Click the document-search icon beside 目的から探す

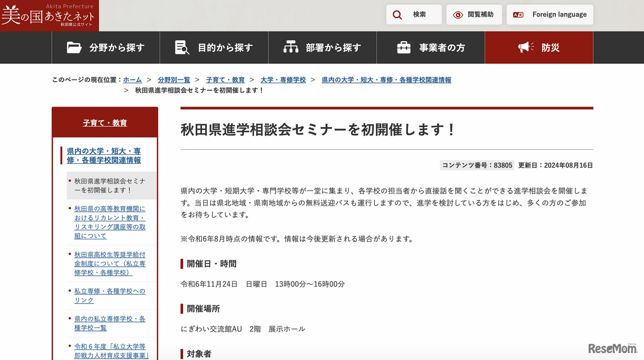click(182, 47)
